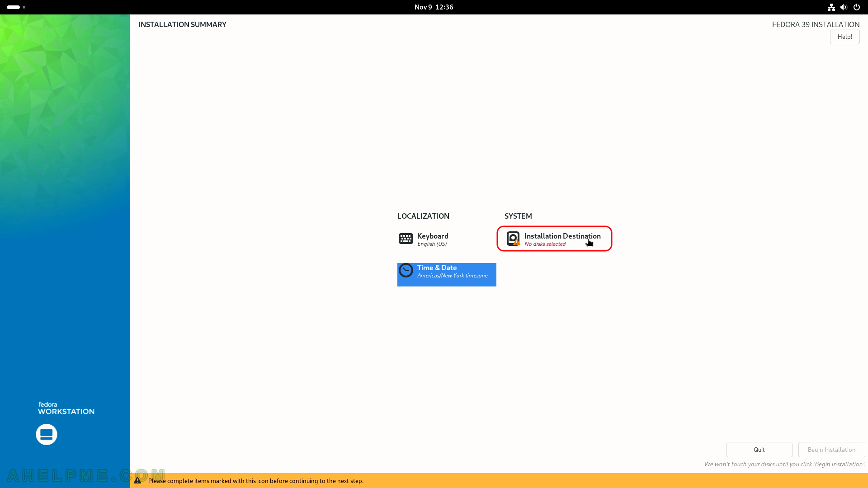Click the Time & Date clock icon
This screenshot has width=868, height=488.
click(406, 270)
